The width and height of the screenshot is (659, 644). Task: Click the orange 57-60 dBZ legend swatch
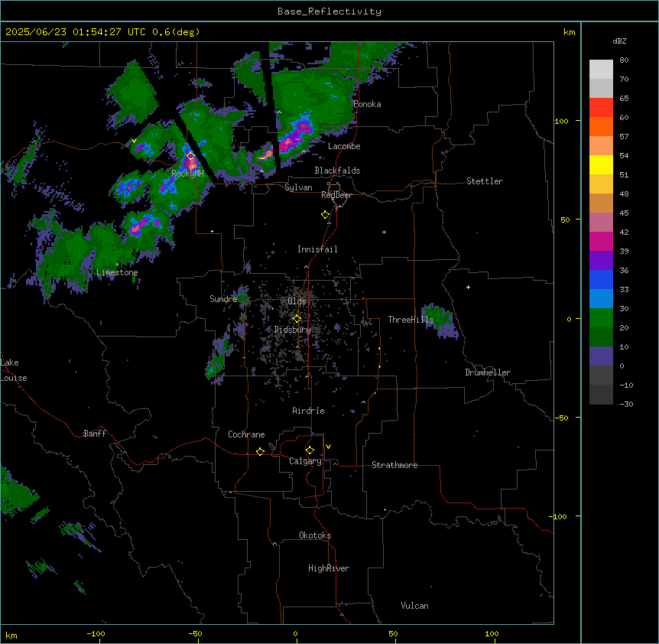pyautogui.click(x=601, y=127)
